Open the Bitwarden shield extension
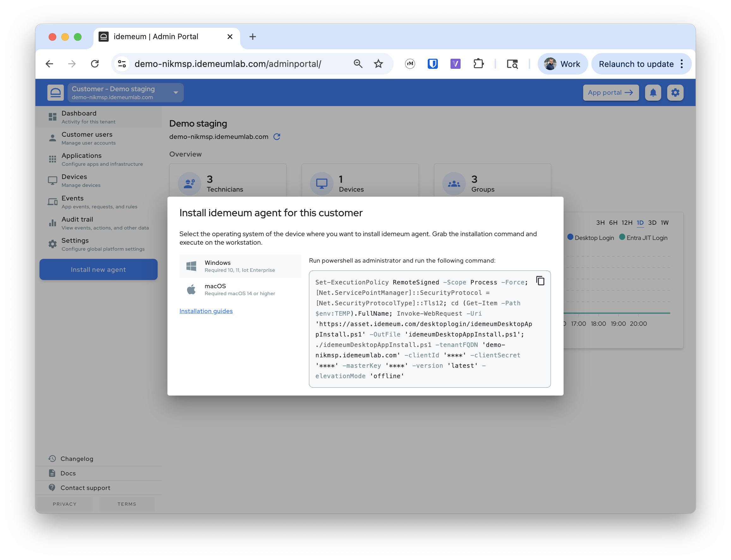Image resolution: width=731 pixels, height=560 pixels. point(432,64)
